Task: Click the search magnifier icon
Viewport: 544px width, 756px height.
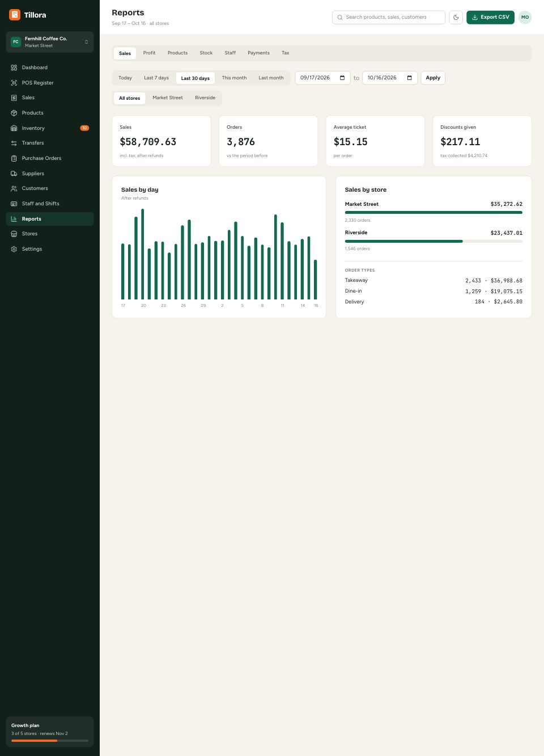Action: 340,18
